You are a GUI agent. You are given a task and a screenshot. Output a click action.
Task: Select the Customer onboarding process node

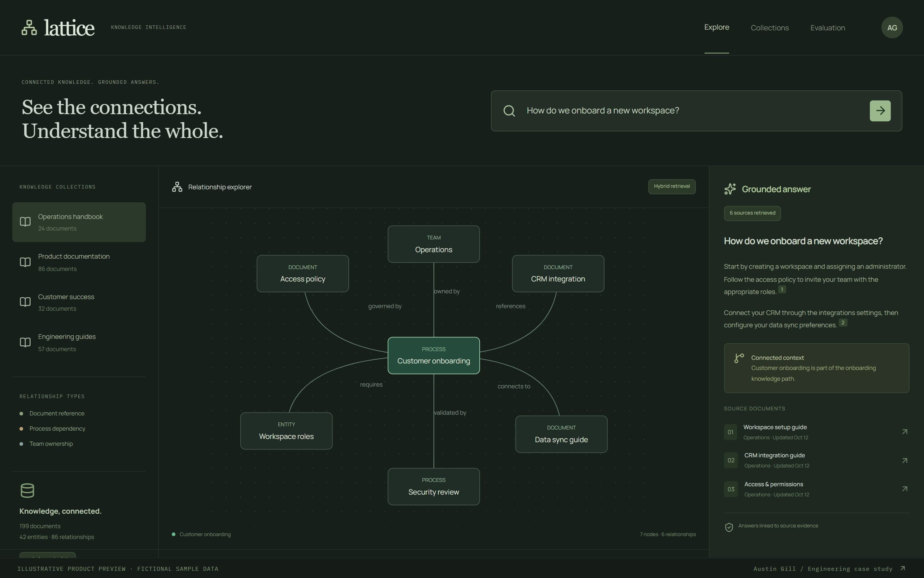[434, 355]
